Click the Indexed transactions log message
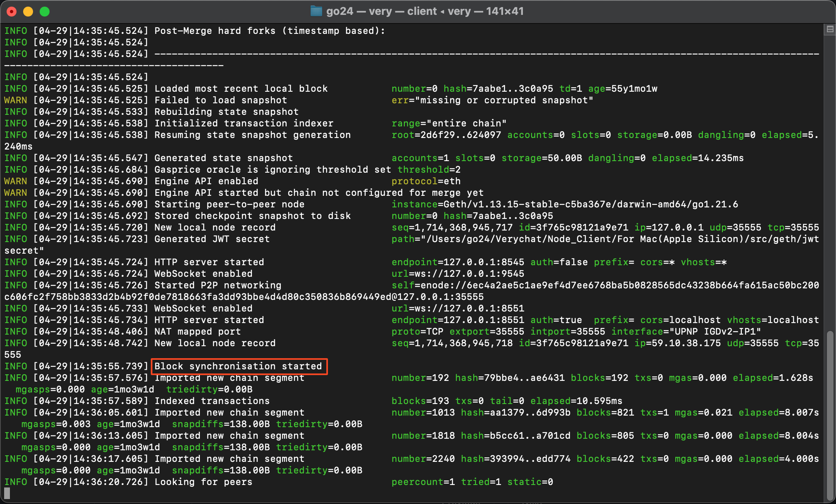Viewport: 836px width, 504px height. coord(212,401)
